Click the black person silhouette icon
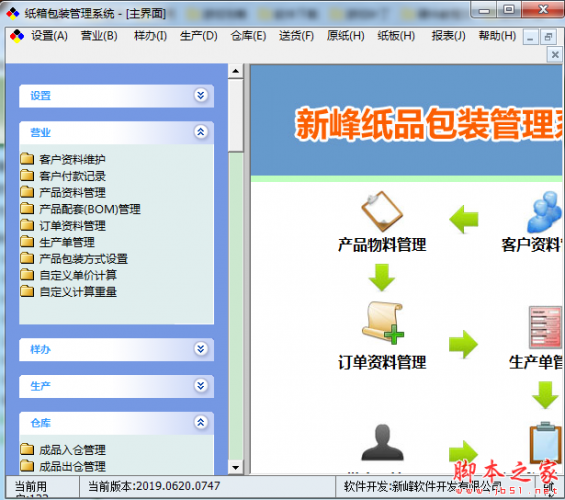Screen dimensions: 565x500 tap(382, 442)
